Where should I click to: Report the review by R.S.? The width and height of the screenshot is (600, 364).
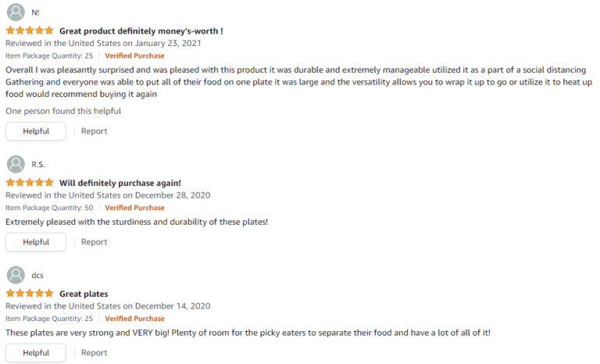pyautogui.click(x=95, y=242)
